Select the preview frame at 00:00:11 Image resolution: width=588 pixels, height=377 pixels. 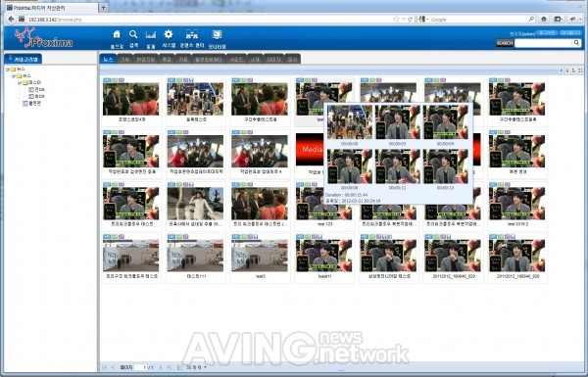click(398, 166)
